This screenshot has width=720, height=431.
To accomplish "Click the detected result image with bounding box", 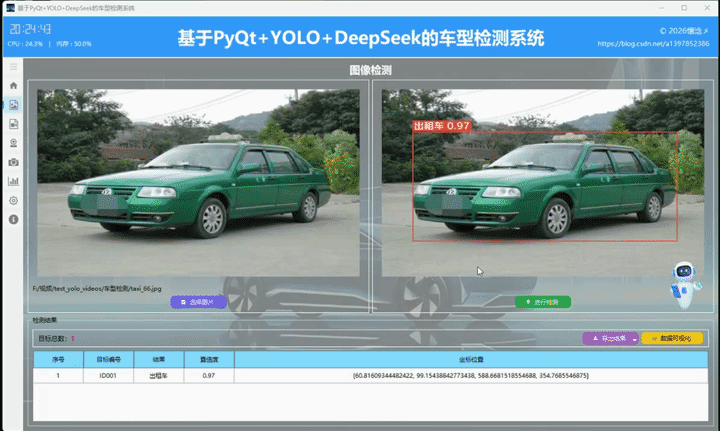I will click(543, 183).
